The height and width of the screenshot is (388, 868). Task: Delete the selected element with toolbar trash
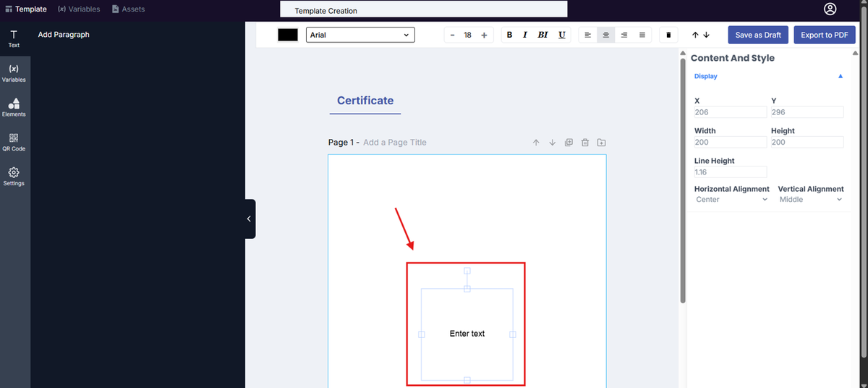[668, 35]
